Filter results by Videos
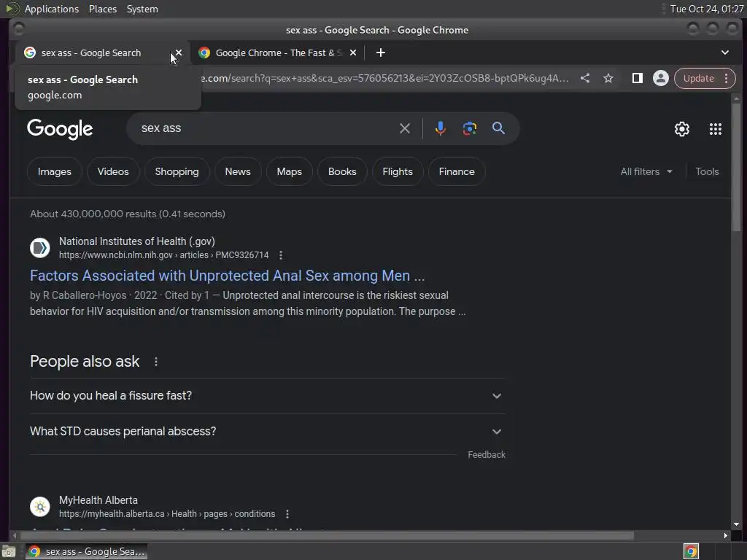 point(113,171)
